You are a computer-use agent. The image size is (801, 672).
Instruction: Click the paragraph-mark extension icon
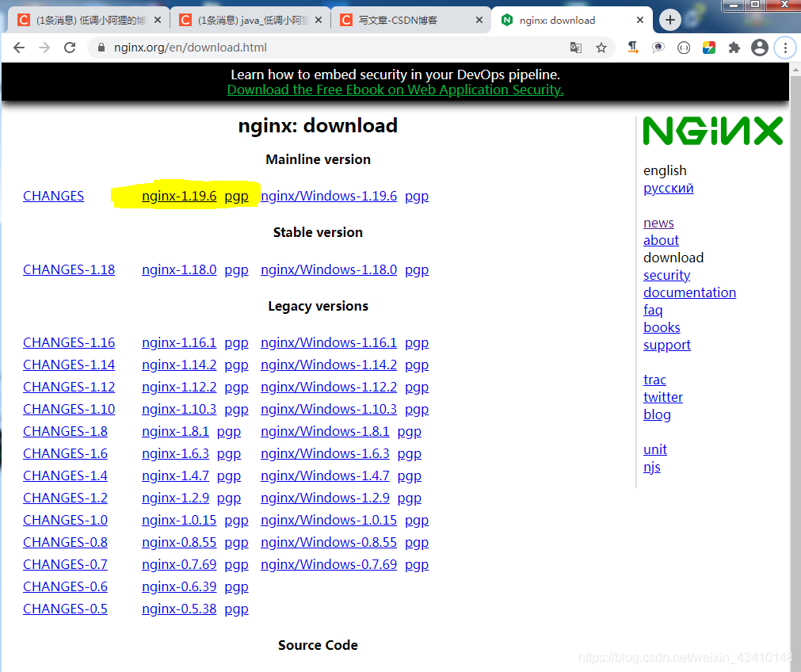click(x=633, y=48)
